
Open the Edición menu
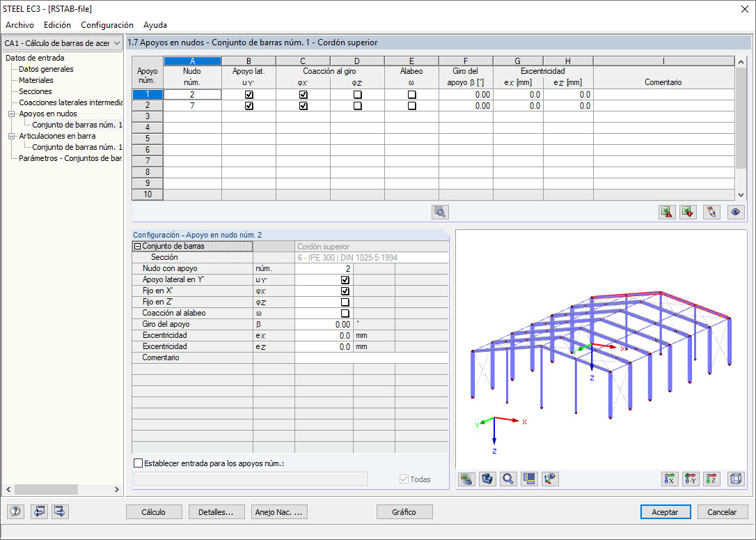pyautogui.click(x=57, y=25)
